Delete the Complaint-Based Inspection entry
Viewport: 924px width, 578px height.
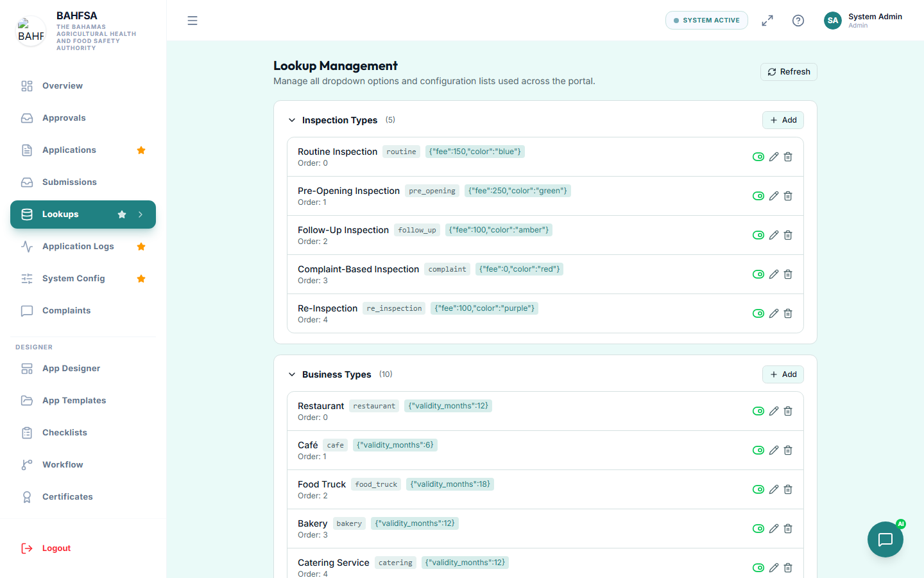(788, 274)
